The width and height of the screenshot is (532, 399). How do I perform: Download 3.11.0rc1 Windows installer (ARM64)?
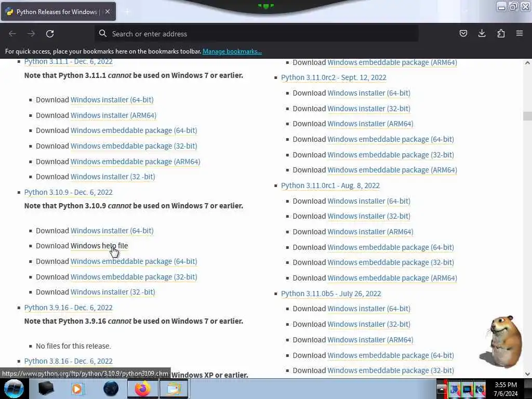[x=370, y=232]
